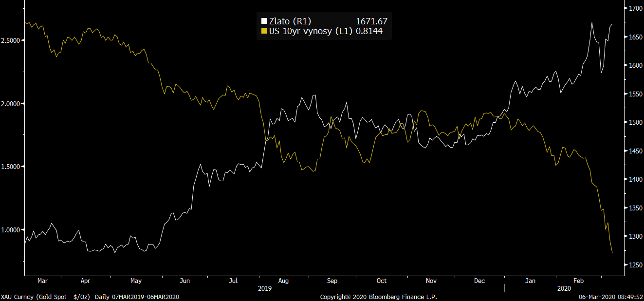The height and width of the screenshot is (301, 644).
Task: Click the 1671.67 gold value in legend
Action: pos(371,21)
